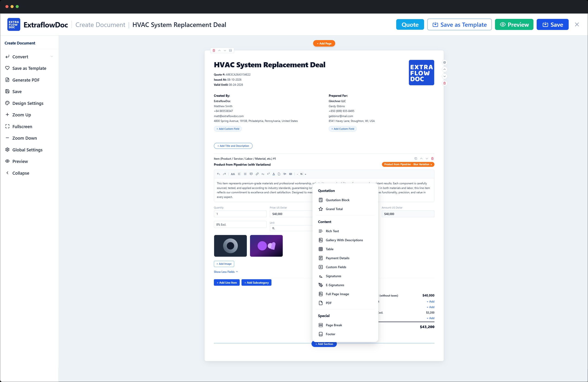Click the blue Save button in header
This screenshot has width=588, height=382.
pyautogui.click(x=552, y=24)
